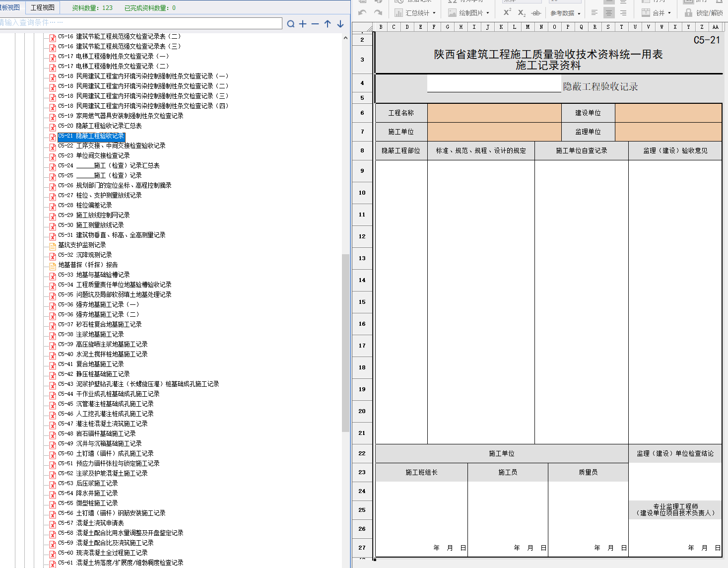
Task: Select column header AA in spreadsheet
Action: pyautogui.click(x=715, y=27)
